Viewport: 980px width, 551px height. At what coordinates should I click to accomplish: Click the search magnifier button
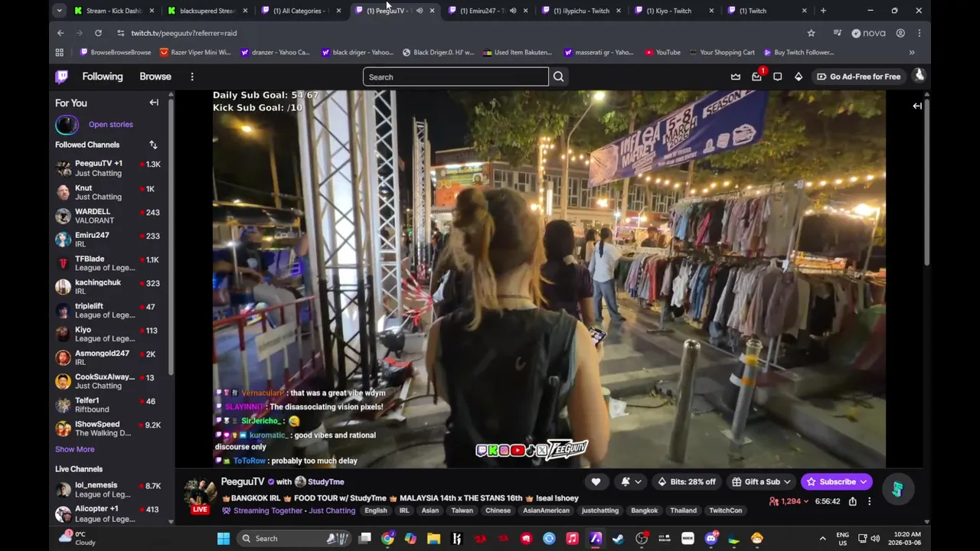pos(558,77)
